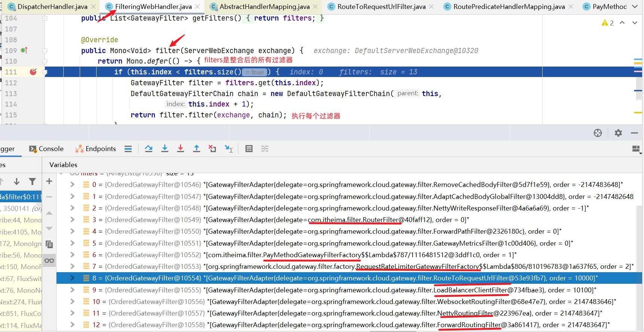This screenshot has width=644, height=332.
Task: Collapse the filter method fold at line 109
Action: click(45, 50)
